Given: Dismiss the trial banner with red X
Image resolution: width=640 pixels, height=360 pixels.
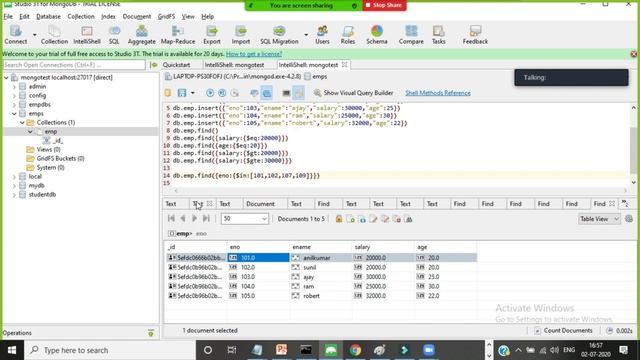Looking at the screenshot, I should coord(633,54).
